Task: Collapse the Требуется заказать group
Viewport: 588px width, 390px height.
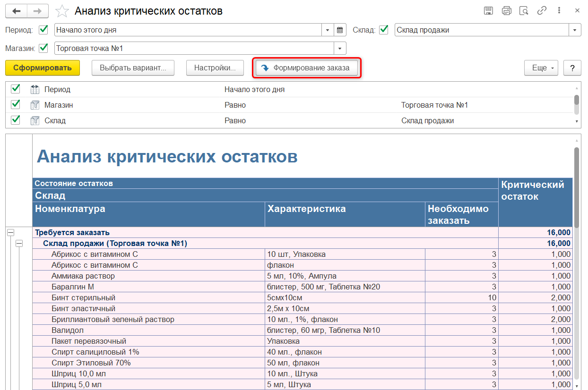Action: (x=10, y=232)
